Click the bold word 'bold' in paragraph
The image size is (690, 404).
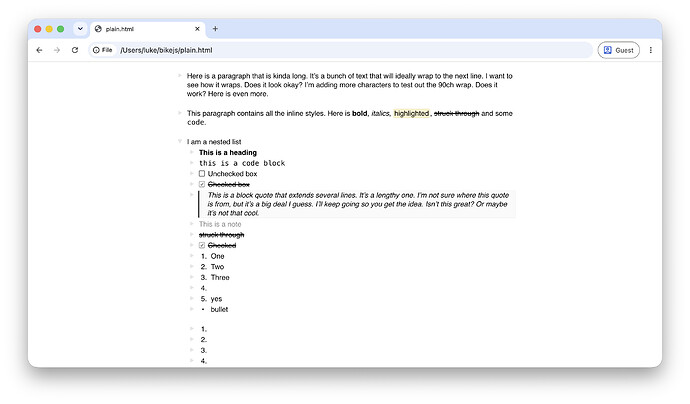pyautogui.click(x=360, y=114)
